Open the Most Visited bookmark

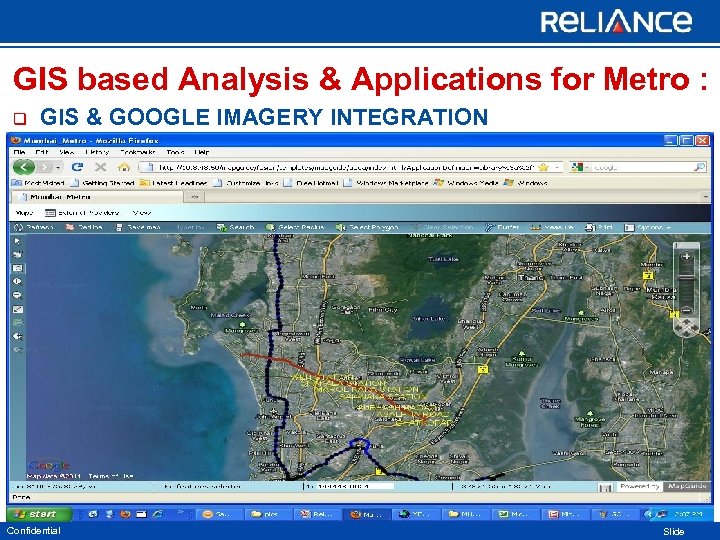tap(39, 183)
